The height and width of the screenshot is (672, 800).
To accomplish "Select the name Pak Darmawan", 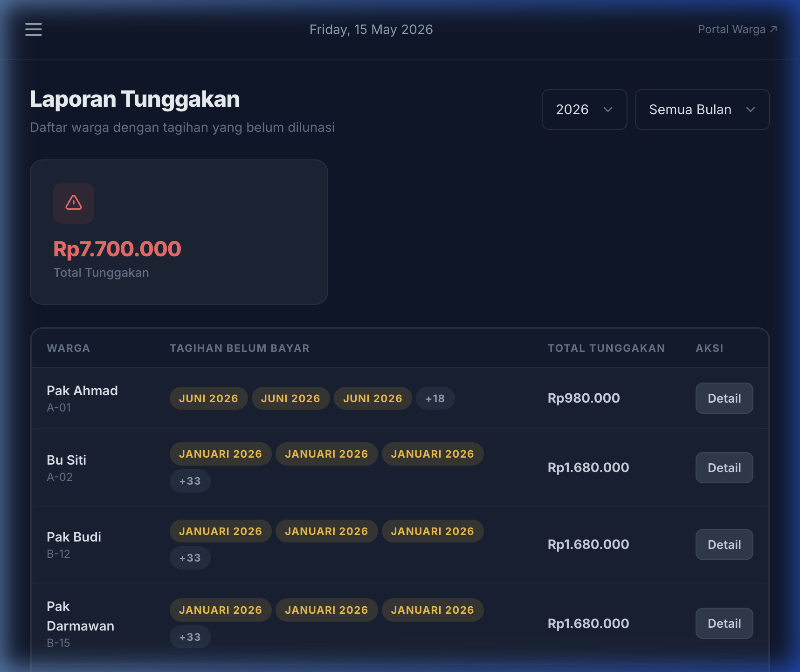I will pos(80,616).
